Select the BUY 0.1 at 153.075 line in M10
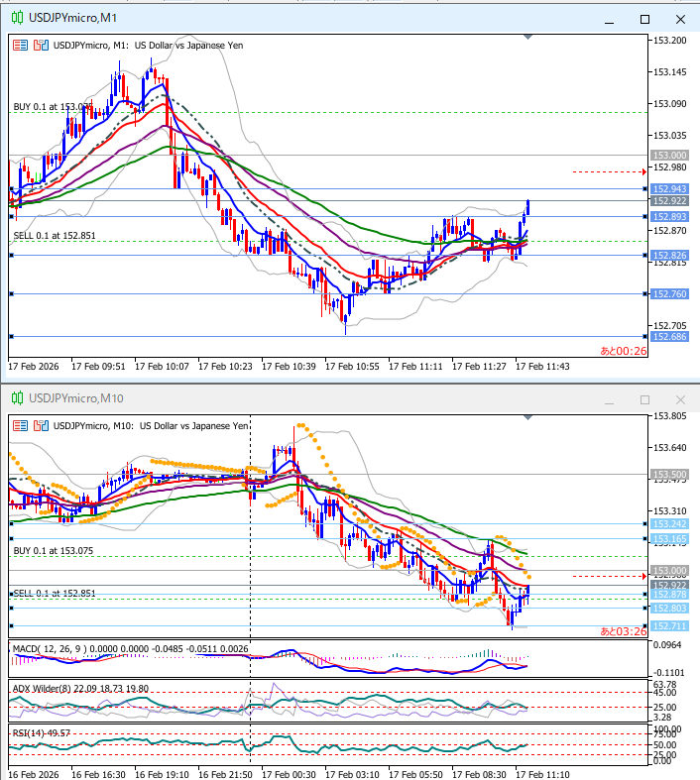 (53, 549)
